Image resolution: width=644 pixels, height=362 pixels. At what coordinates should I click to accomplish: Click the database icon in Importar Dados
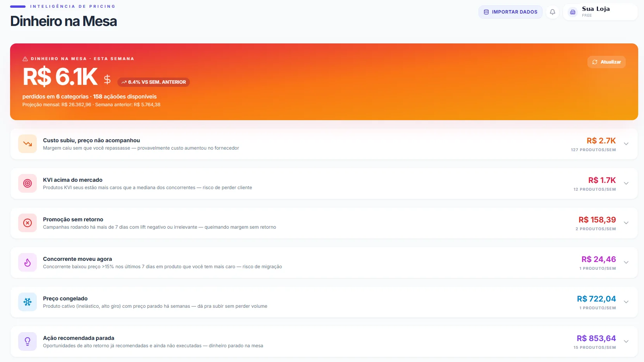point(486,12)
